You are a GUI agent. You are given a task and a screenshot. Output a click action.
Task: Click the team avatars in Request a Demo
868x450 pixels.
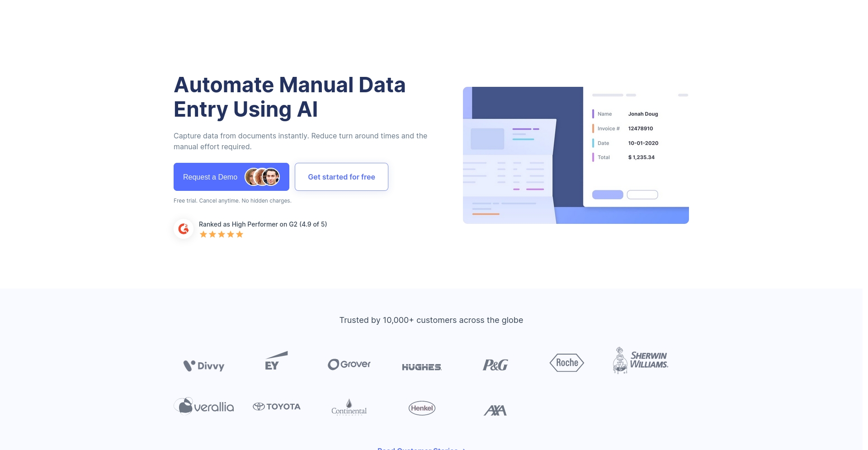262,177
